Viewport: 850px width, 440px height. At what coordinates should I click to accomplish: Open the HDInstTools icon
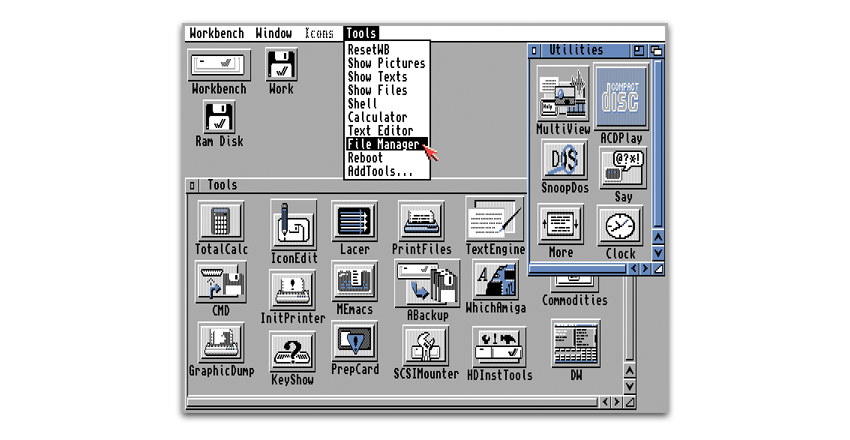coord(499,347)
